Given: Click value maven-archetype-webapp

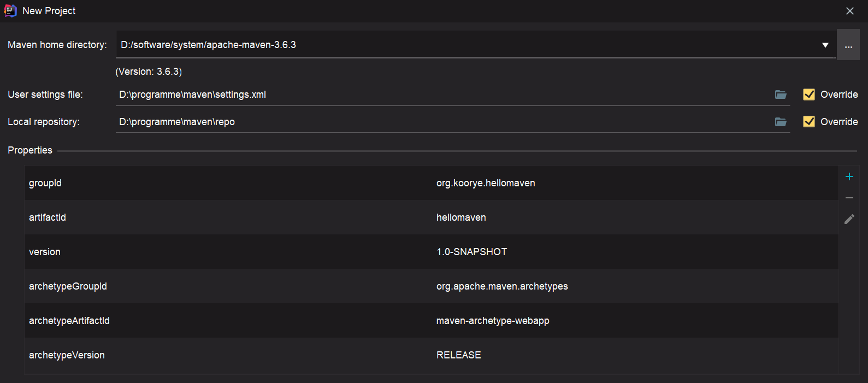Looking at the screenshot, I should coord(493,321).
